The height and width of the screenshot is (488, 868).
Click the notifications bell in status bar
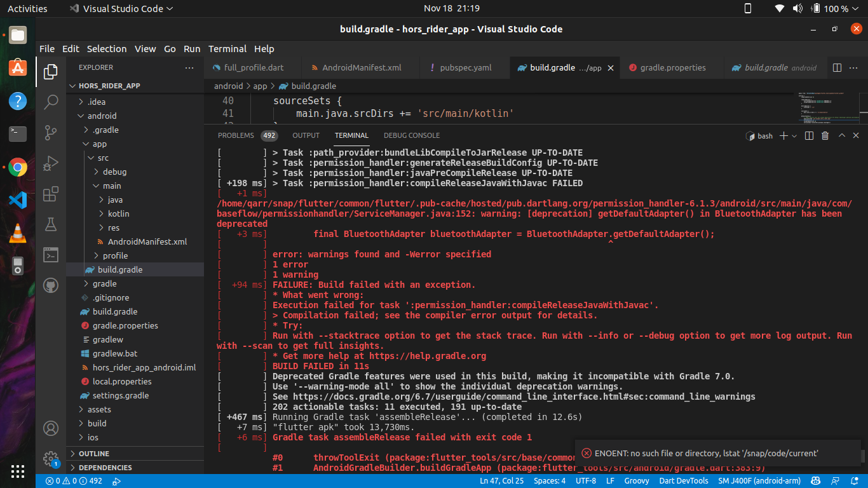coord(853,481)
